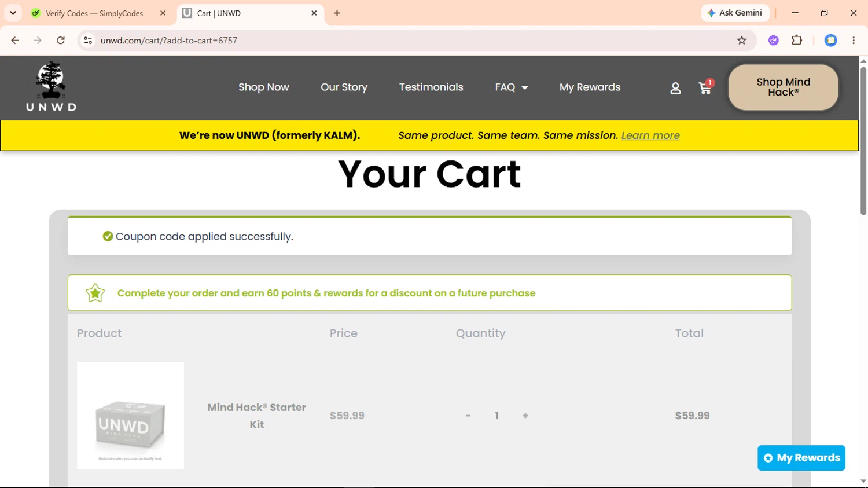Screen dimensions: 868x488
Task: Navigate to Our Story
Action: pyautogui.click(x=344, y=87)
